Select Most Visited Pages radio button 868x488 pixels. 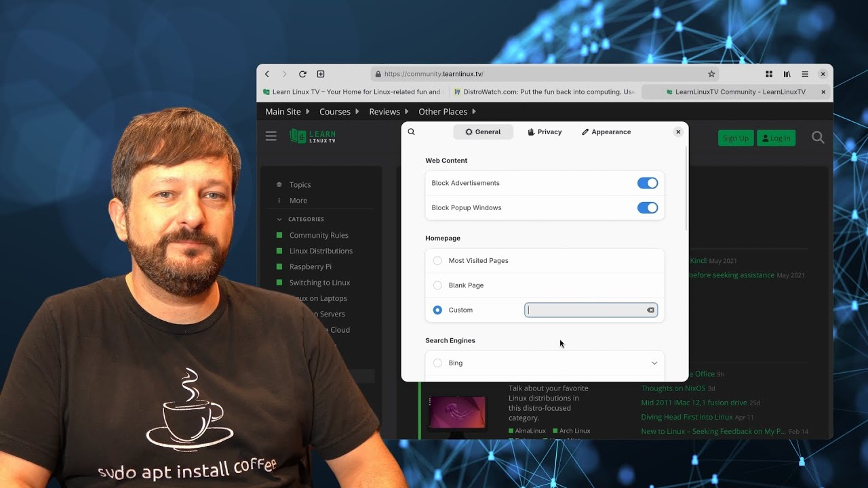[x=437, y=260]
